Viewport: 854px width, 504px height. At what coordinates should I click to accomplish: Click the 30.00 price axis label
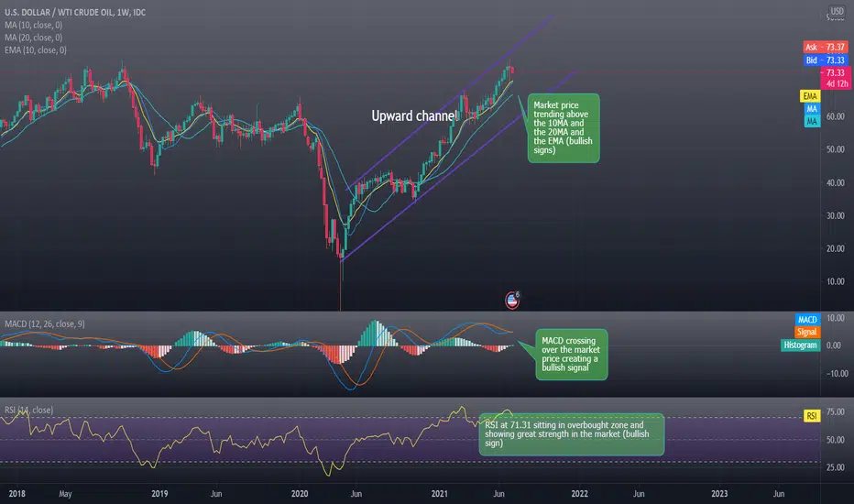click(836, 215)
